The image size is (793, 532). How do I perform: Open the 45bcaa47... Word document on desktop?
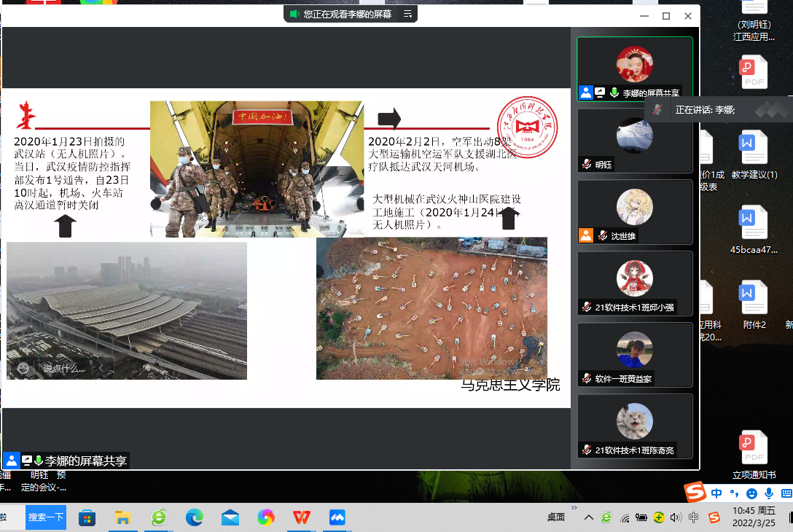pos(754,230)
